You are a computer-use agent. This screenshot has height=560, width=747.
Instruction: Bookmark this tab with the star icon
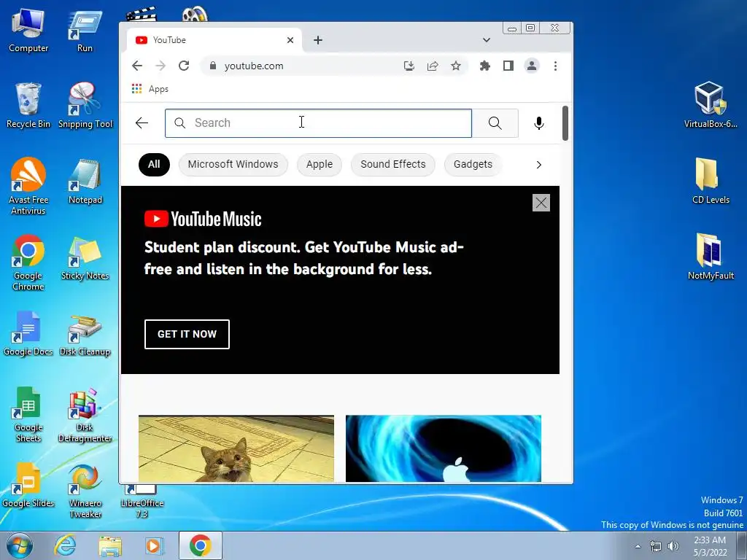[x=456, y=66]
